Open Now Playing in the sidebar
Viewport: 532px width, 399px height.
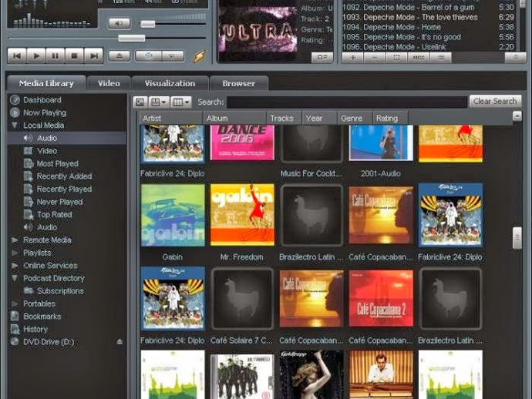[45, 112]
